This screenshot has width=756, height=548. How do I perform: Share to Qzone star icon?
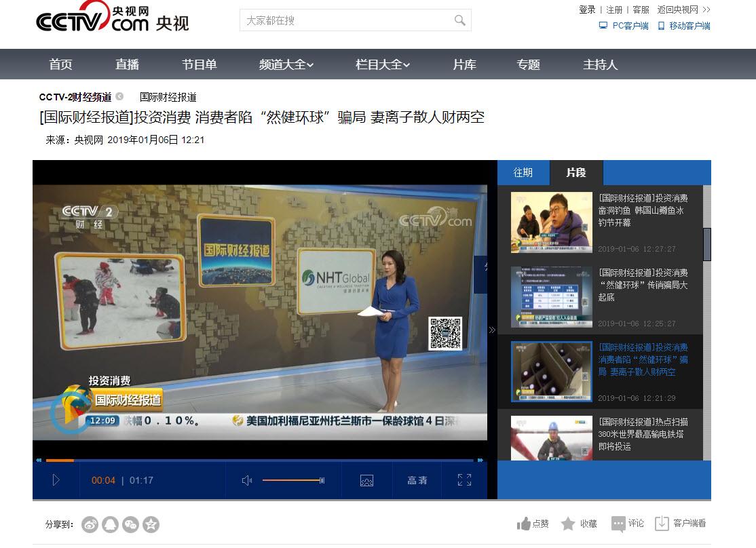click(151, 524)
